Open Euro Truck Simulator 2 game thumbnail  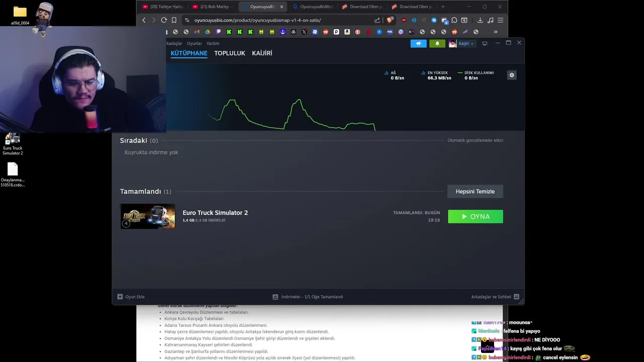click(148, 216)
